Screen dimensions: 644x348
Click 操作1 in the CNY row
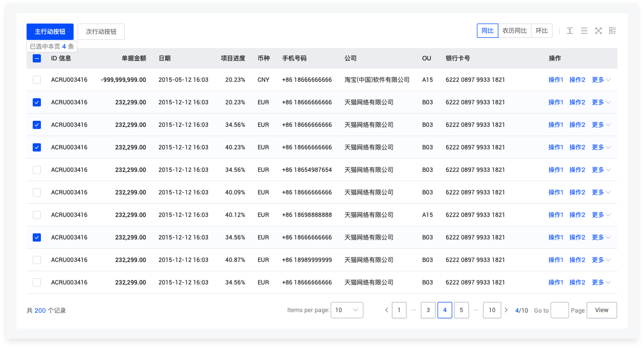556,80
